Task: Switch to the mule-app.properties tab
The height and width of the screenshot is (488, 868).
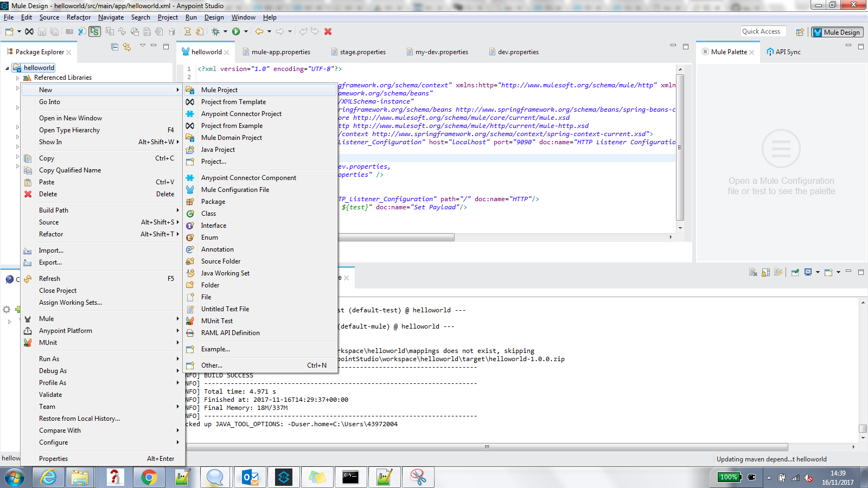Action: click(x=280, y=52)
